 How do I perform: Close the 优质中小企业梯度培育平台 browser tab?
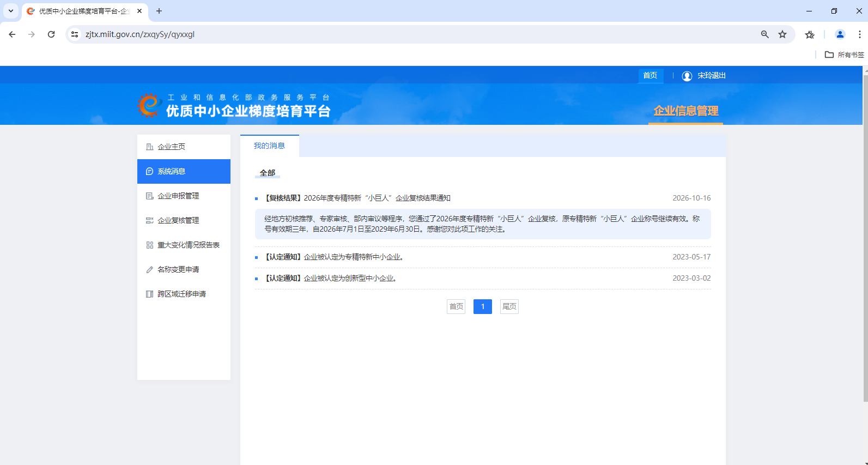(139, 11)
